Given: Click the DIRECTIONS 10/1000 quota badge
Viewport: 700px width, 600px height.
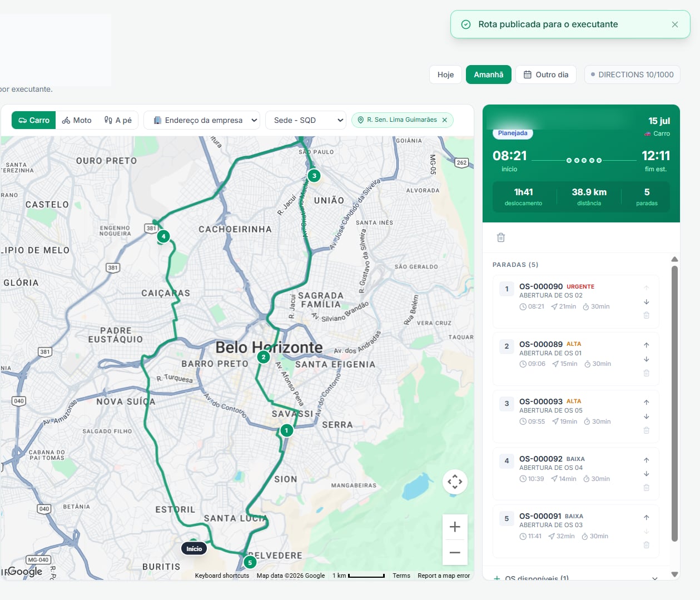Looking at the screenshot, I should pyautogui.click(x=632, y=75).
